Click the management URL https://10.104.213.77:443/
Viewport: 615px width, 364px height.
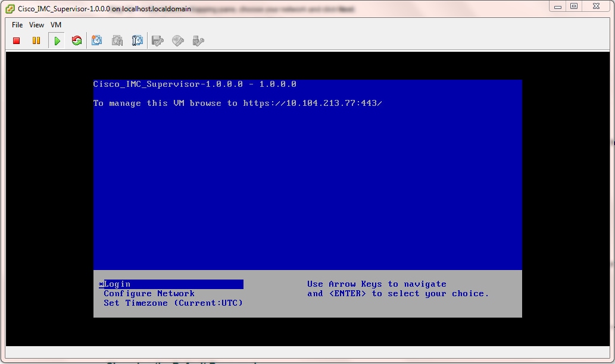point(312,103)
